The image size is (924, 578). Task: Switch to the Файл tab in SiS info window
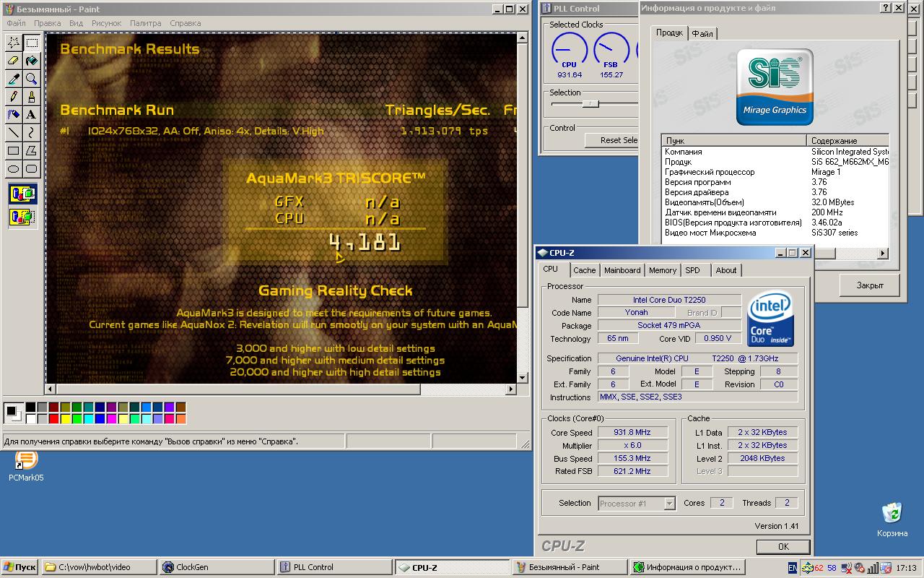pyautogui.click(x=702, y=34)
